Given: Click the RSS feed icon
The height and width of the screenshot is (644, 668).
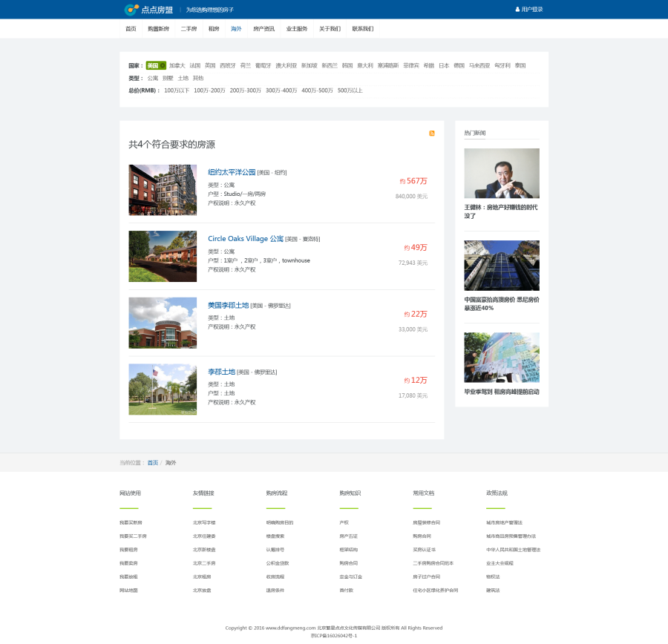Looking at the screenshot, I should click(x=432, y=134).
